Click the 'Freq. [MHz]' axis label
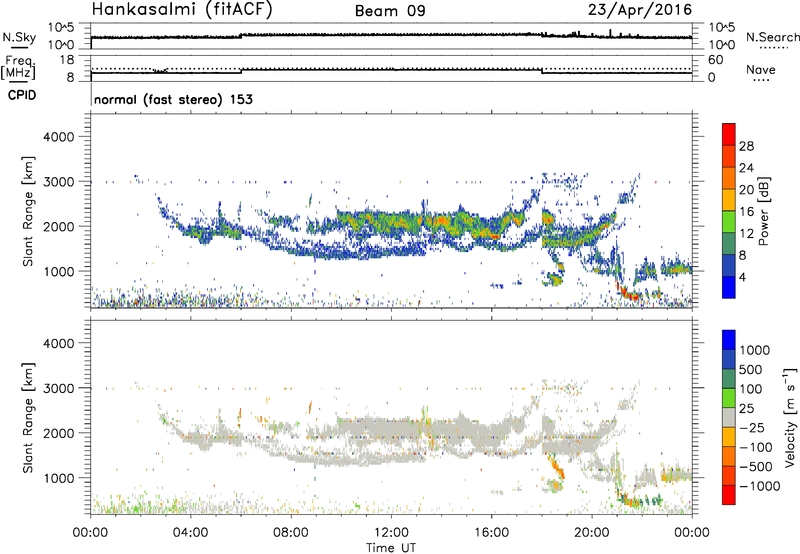 pyautogui.click(x=18, y=68)
